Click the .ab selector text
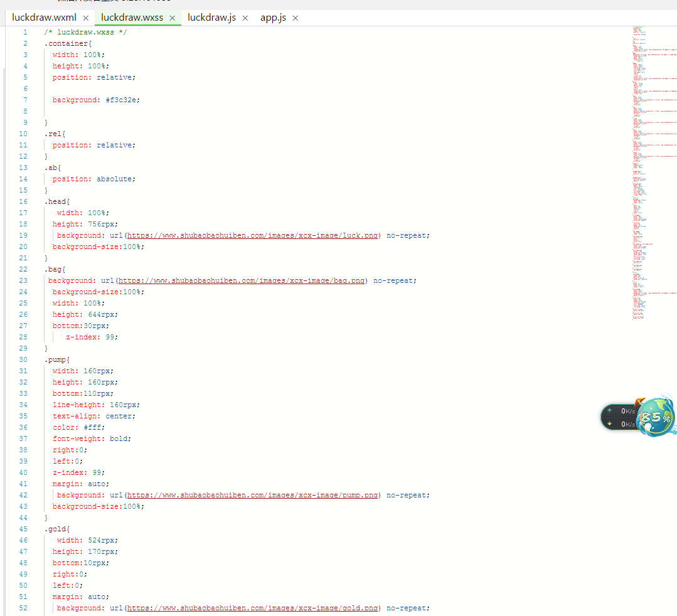Viewport: 677px width, 616px height. point(52,168)
